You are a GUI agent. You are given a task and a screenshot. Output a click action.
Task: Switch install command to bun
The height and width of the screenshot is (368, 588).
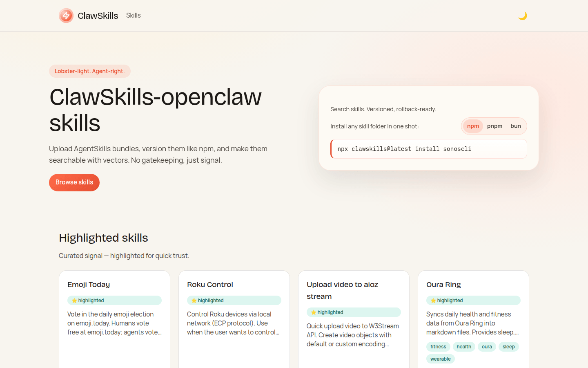click(516, 126)
